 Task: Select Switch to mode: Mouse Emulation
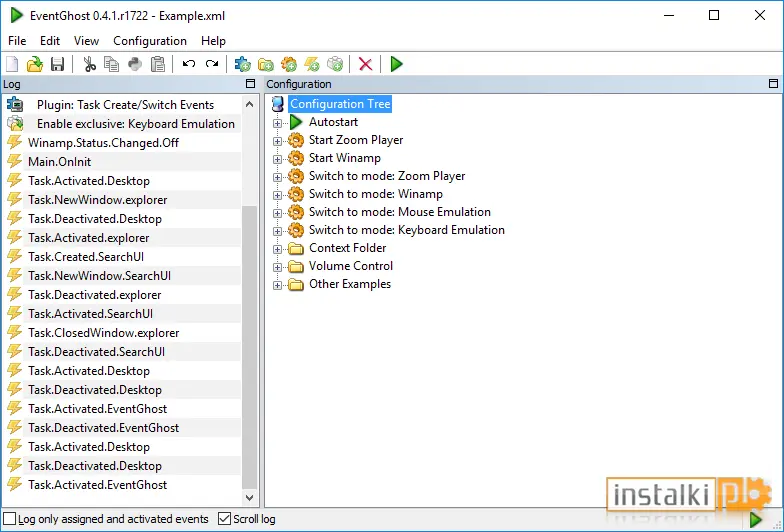click(x=400, y=212)
